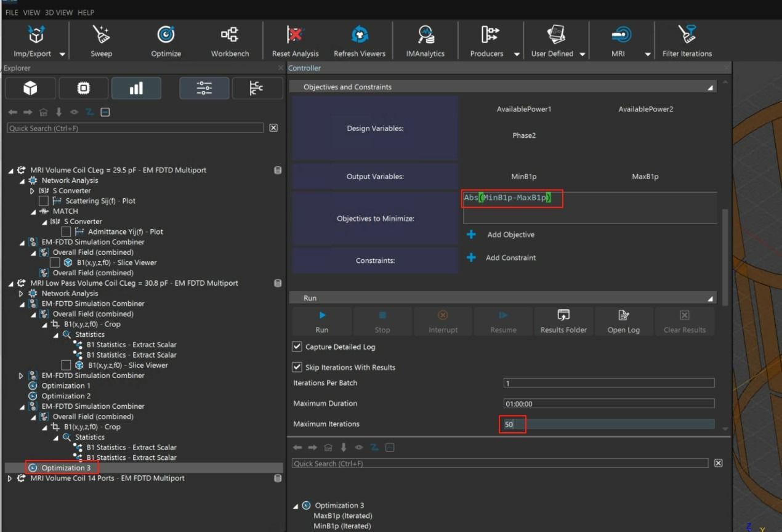Toggle the Capture Detailed Log checkbox
The image size is (782, 532).
pyautogui.click(x=297, y=347)
